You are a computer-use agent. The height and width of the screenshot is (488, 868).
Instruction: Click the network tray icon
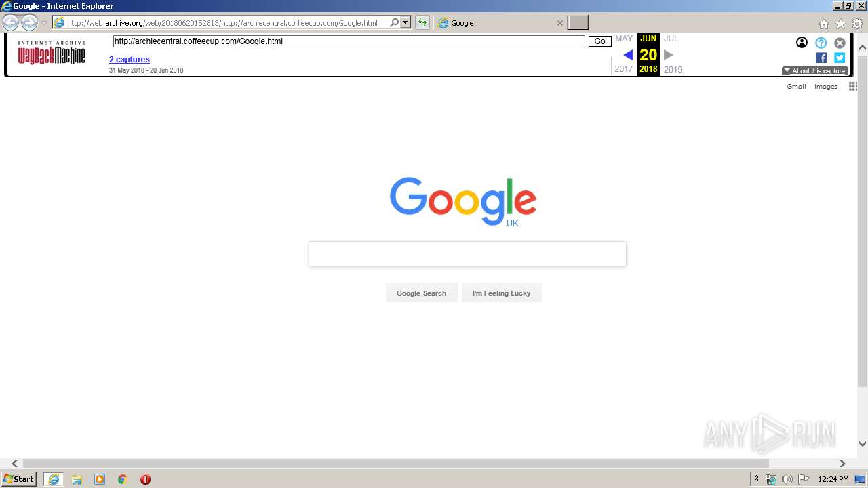pyautogui.click(x=771, y=479)
